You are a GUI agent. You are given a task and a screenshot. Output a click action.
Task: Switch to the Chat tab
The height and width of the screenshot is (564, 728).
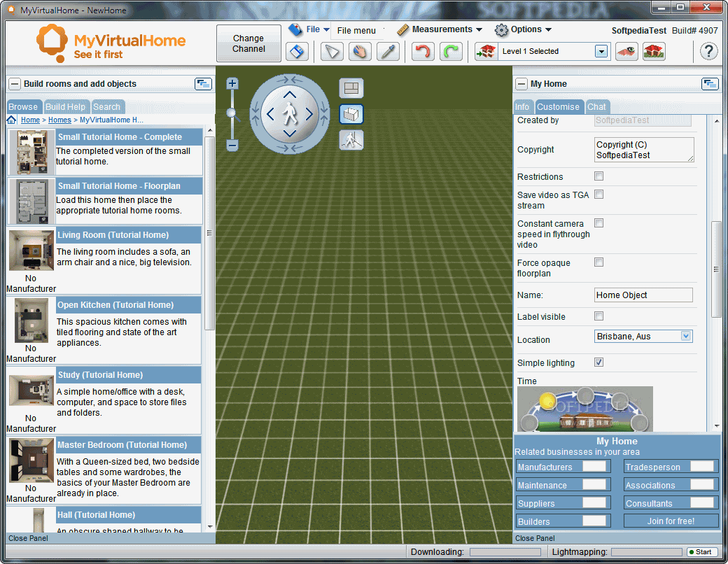tap(596, 107)
